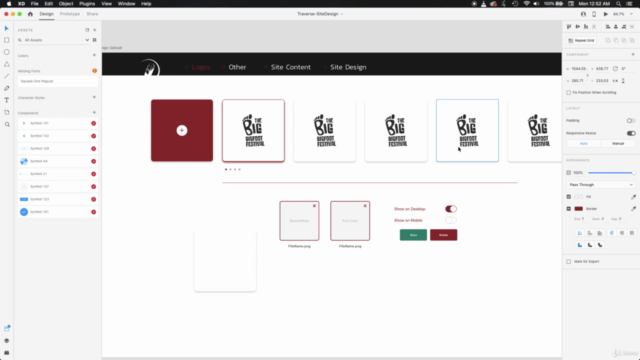Select the Auto responsive resize button
The height and width of the screenshot is (360, 640).
point(584,144)
